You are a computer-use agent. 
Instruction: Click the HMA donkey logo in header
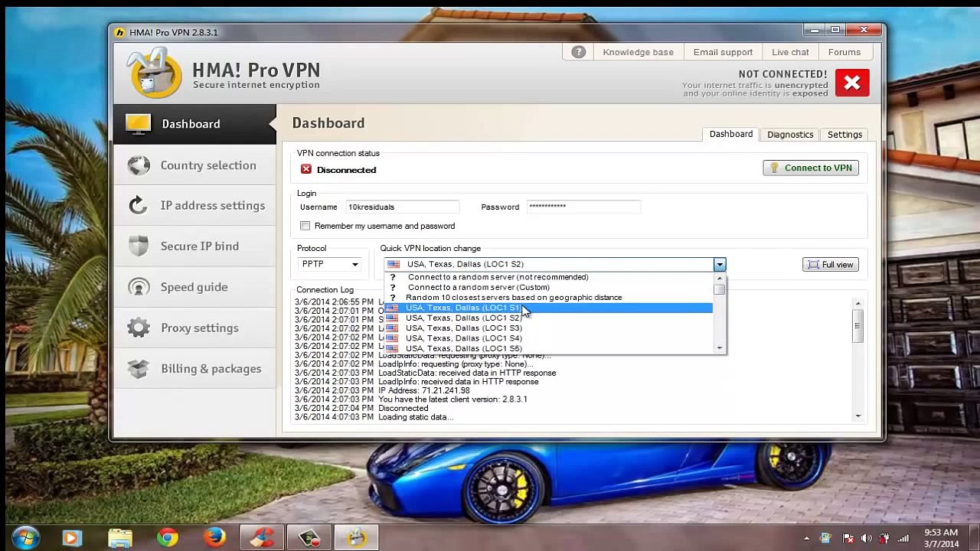click(154, 73)
